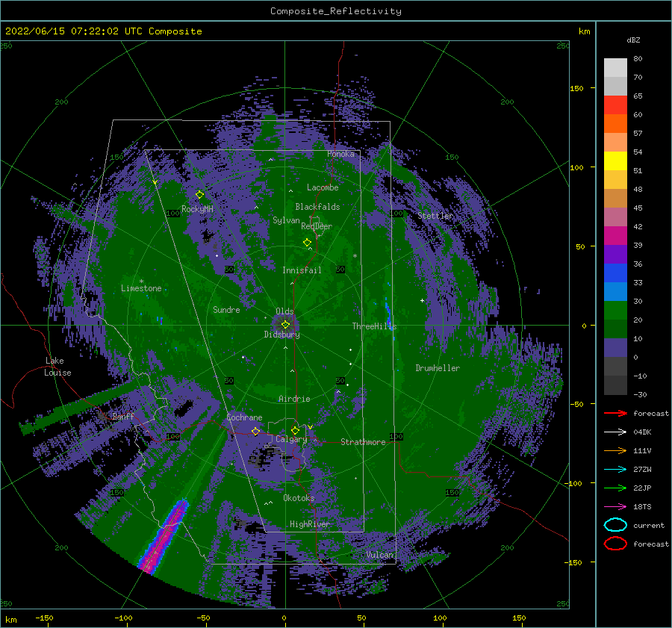Screen dimensions: 672x628
Task: Click the yellow station marker at Didsbury radar center
Action: click(x=285, y=325)
